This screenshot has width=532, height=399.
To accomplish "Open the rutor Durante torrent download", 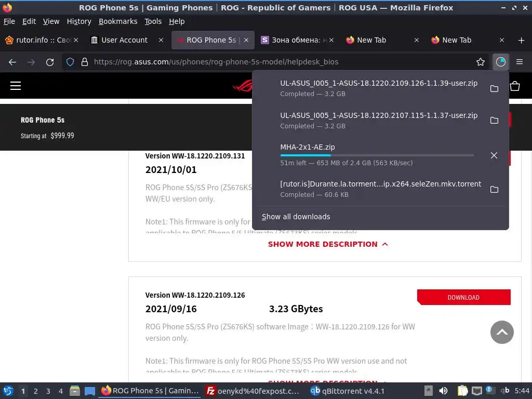I will [x=380, y=189].
